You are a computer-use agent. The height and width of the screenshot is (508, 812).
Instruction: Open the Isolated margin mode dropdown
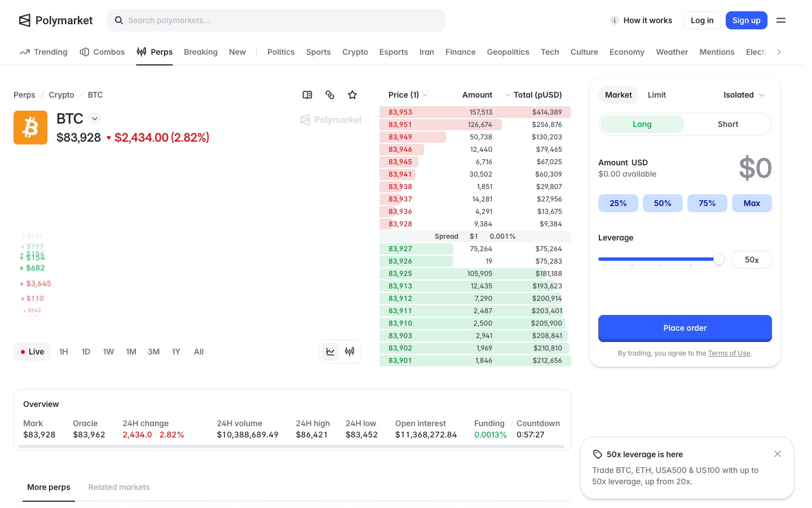(744, 95)
